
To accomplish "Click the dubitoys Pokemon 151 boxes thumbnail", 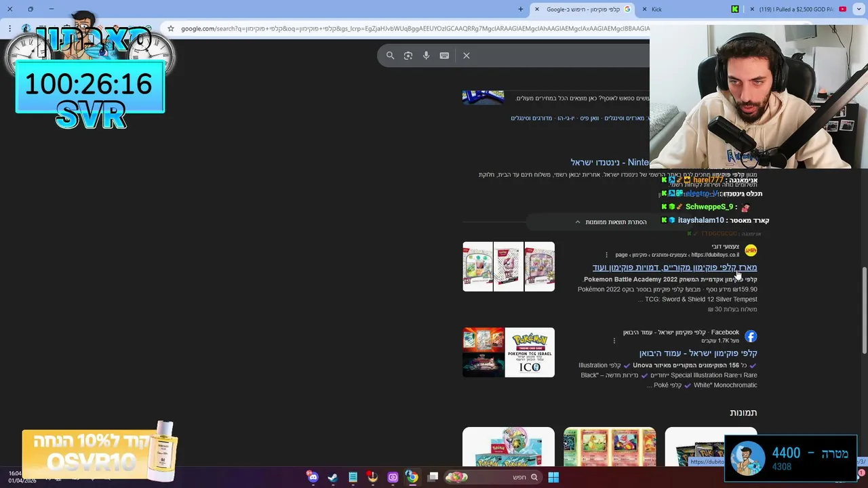I will (x=509, y=266).
